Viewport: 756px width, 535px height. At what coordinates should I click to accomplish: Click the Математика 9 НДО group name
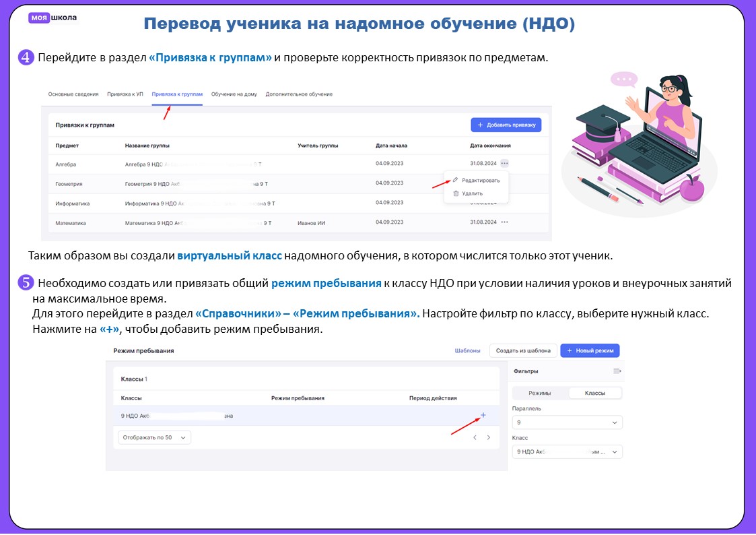[198, 223]
